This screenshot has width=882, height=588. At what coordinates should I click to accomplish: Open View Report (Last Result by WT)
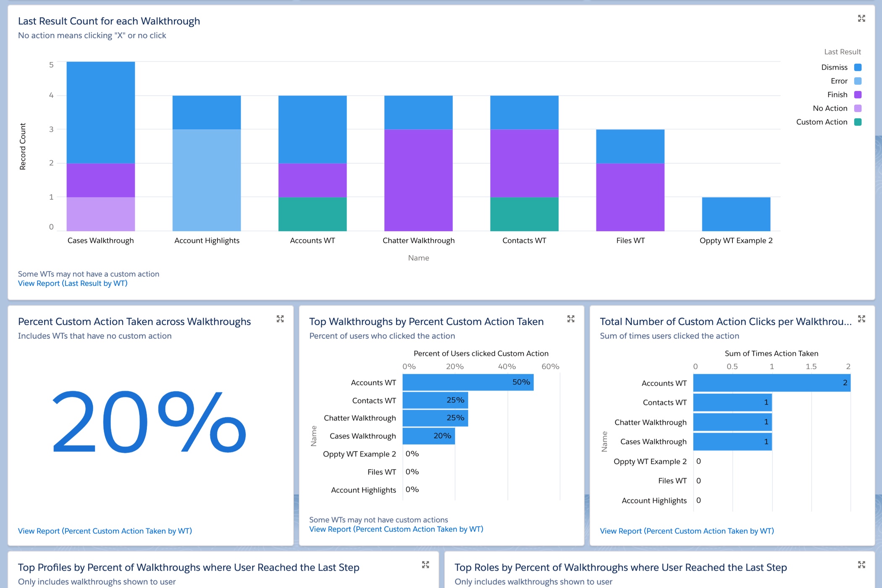point(72,283)
